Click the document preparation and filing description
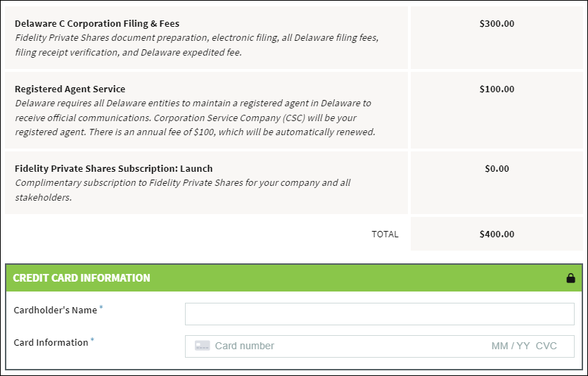This screenshot has width=588, height=376. [x=197, y=45]
